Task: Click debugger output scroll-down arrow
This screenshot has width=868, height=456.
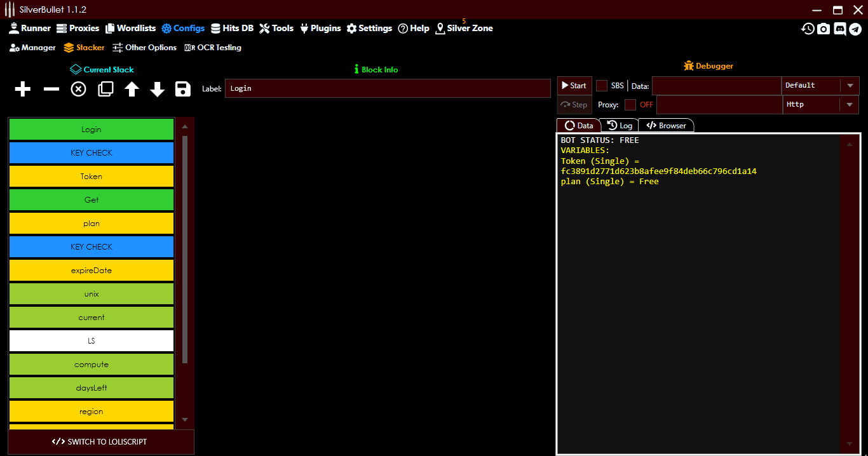Action: click(x=850, y=444)
